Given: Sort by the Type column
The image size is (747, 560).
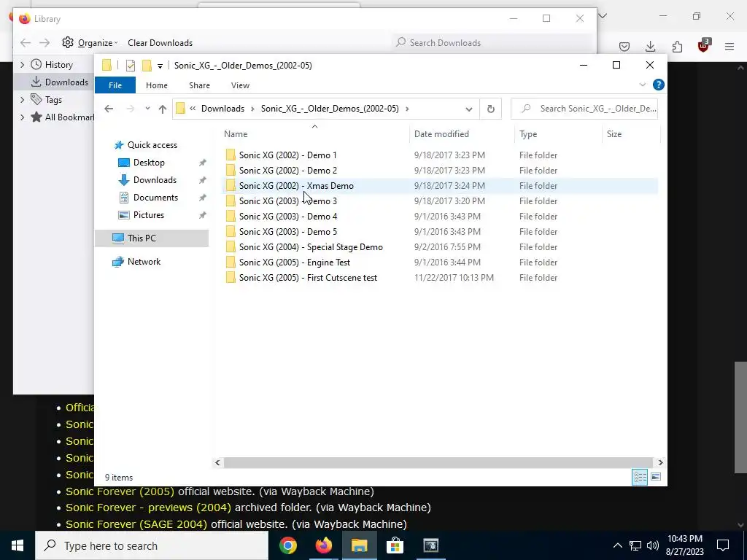Looking at the screenshot, I should [558, 134].
